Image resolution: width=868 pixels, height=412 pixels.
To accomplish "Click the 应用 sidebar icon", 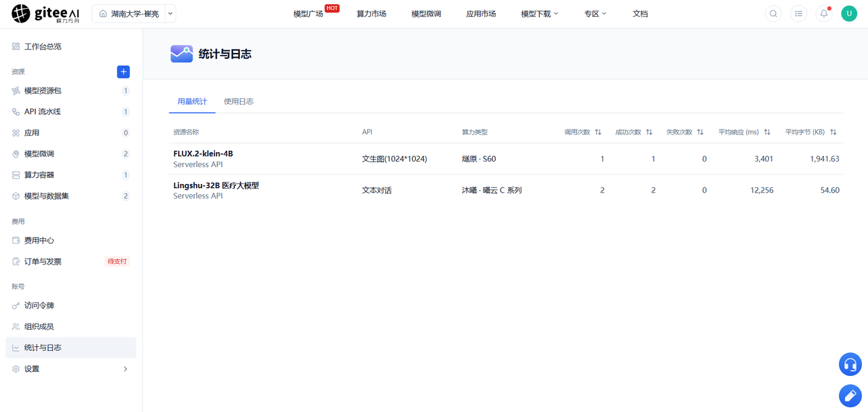I will 16,133.
